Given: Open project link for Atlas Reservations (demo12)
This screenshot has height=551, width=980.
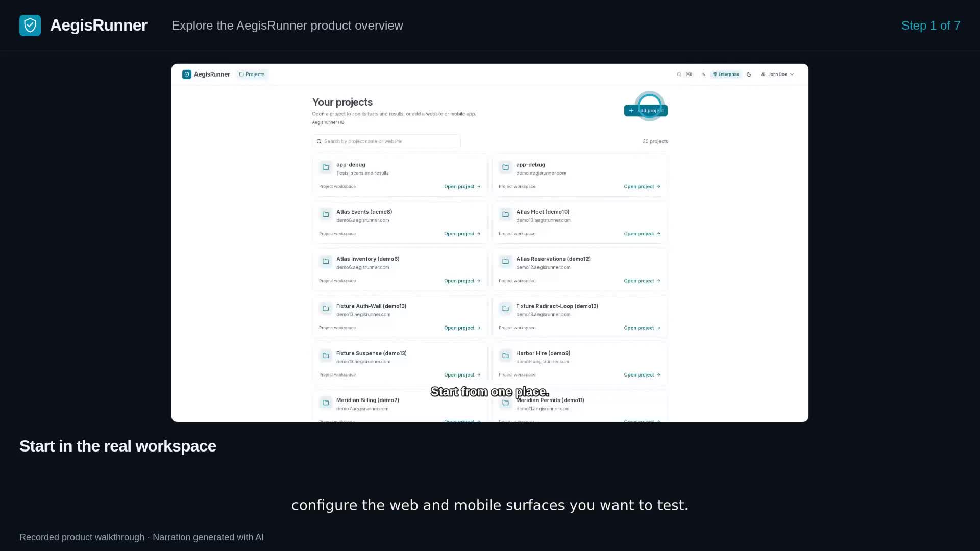Looking at the screenshot, I should pos(642,281).
